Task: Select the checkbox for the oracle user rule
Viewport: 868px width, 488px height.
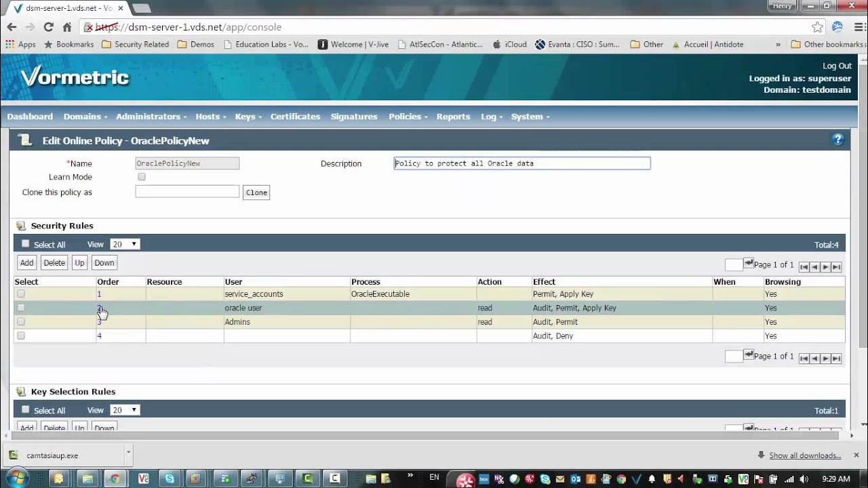Action: click(x=21, y=308)
